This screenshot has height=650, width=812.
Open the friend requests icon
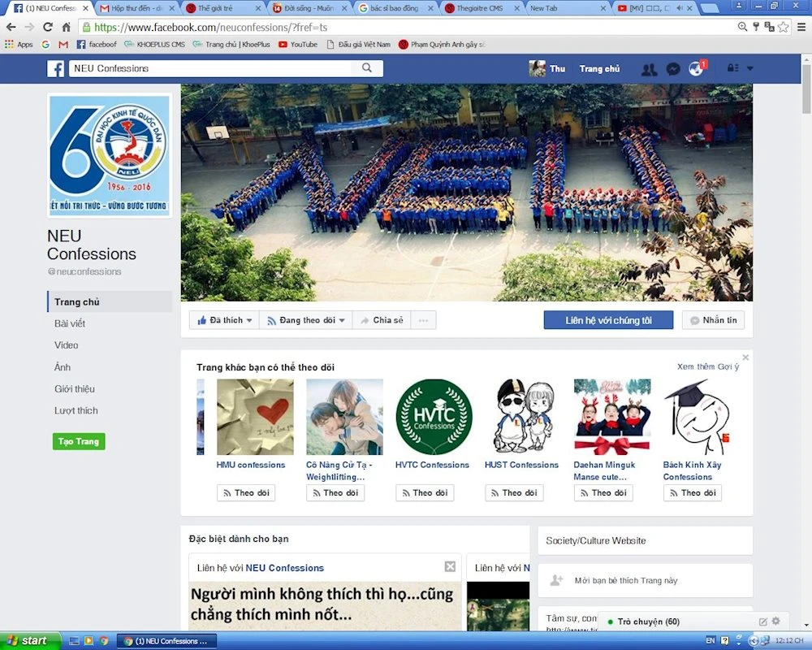(648, 69)
